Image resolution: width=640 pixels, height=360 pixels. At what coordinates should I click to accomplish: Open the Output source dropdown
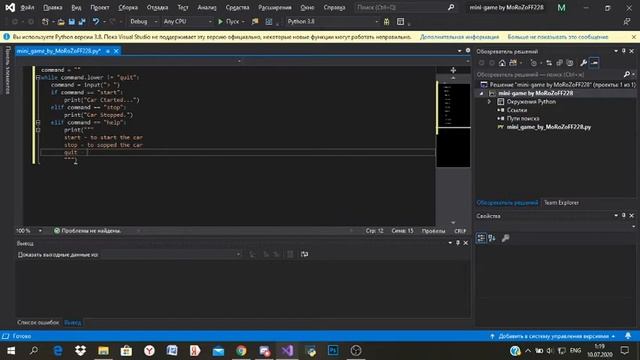click(x=171, y=254)
